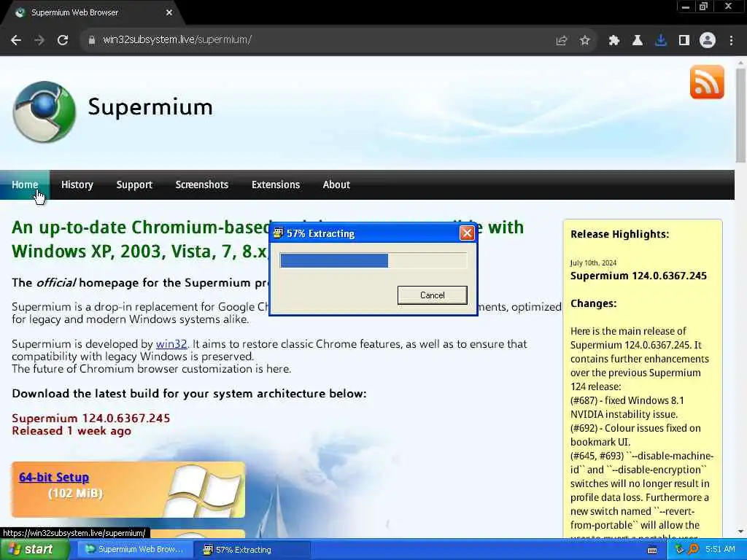Screen dimensions: 747x560
Task: Click the Released 1 week ago text
Action: pos(71,431)
